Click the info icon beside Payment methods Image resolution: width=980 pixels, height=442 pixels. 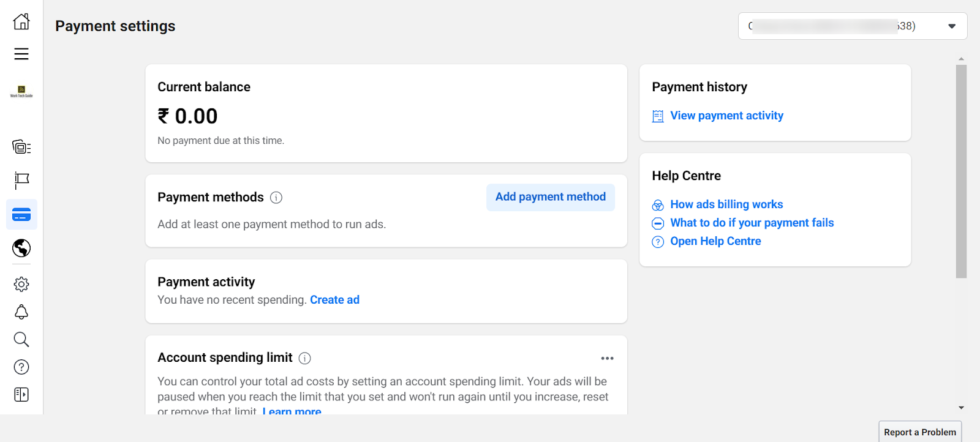[276, 198]
